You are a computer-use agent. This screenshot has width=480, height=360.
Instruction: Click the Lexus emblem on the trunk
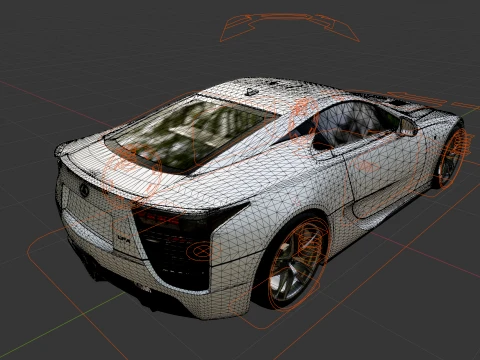tap(84, 190)
